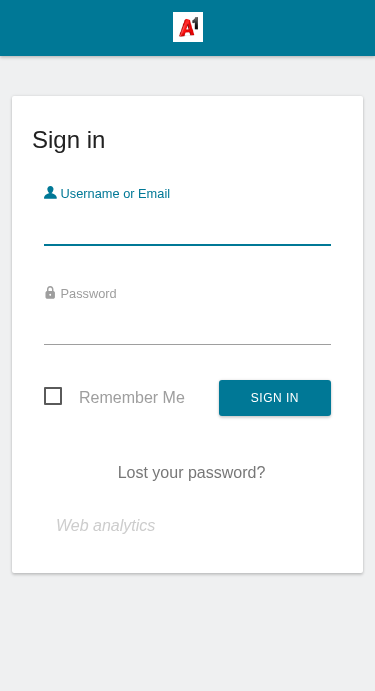Click the Sign in heading
The width and height of the screenshot is (375, 691).
pyautogui.click(x=69, y=140)
